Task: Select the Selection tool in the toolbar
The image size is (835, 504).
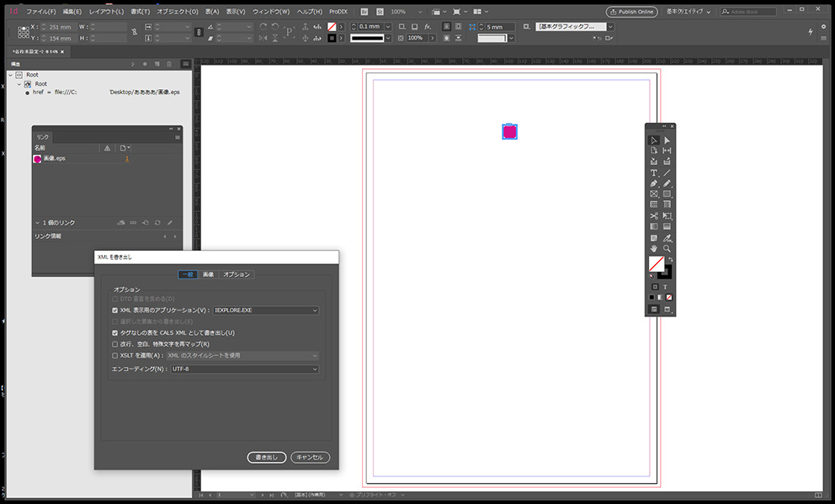Action: [654, 140]
